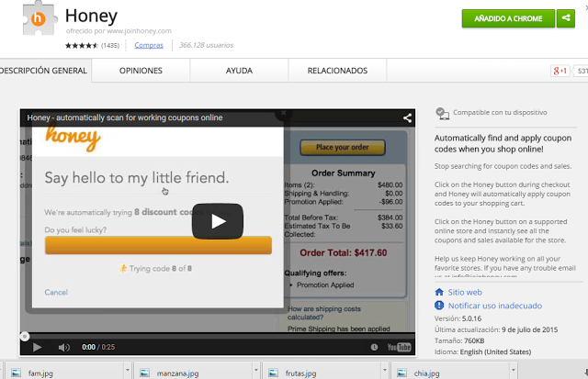The height and width of the screenshot is (379, 588).
Task: Click the Google +1 button
Action: tap(560, 71)
